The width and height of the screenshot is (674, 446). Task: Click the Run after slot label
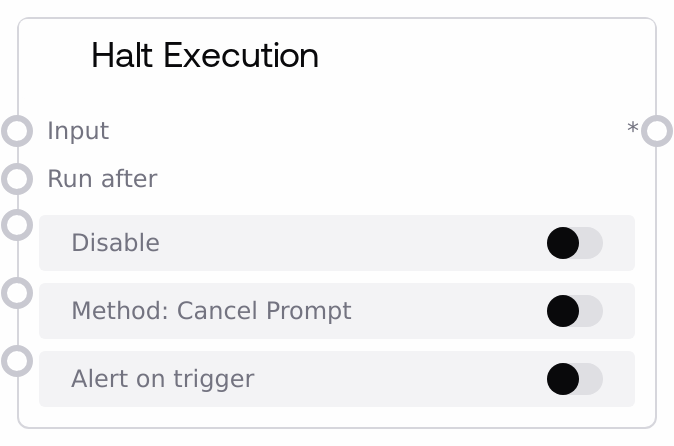coord(102,179)
